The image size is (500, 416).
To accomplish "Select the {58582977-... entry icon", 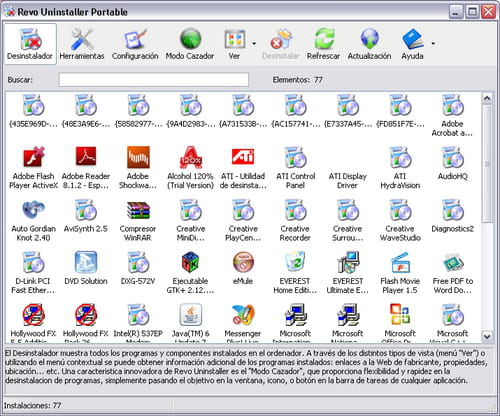I will tap(138, 105).
